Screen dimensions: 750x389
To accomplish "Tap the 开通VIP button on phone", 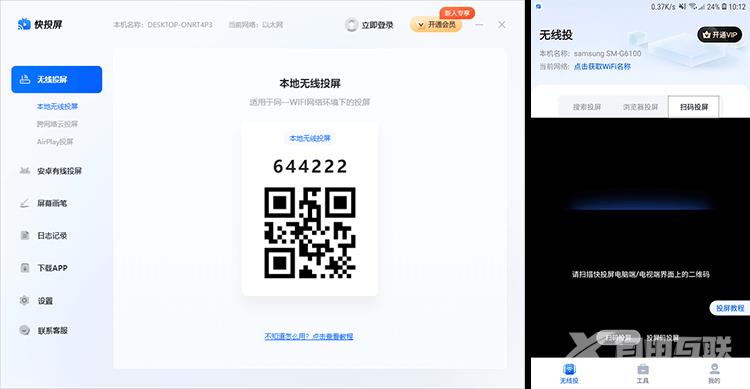I will (x=719, y=35).
